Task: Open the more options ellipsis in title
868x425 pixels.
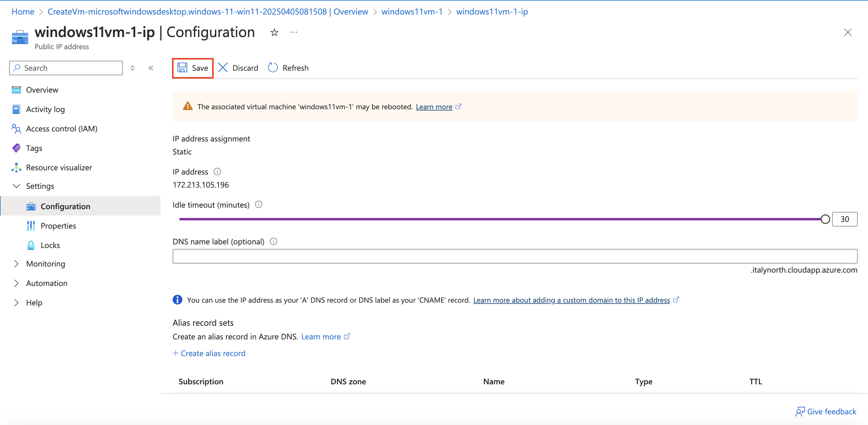Action: (x=294, y=32)
